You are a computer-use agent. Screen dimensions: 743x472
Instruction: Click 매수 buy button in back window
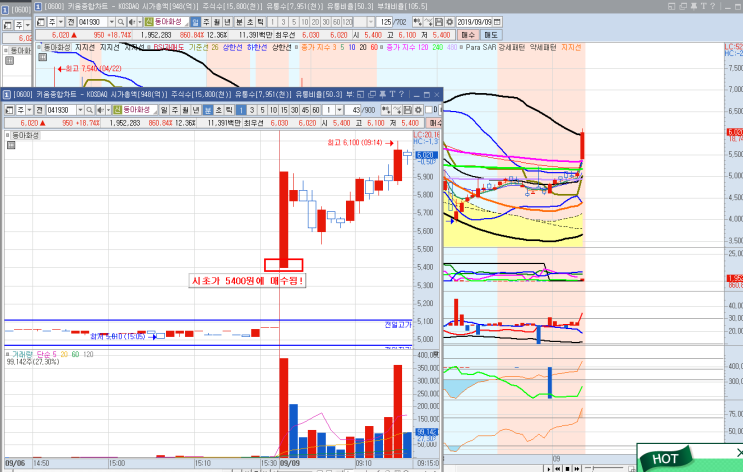(x=468, y=35)
